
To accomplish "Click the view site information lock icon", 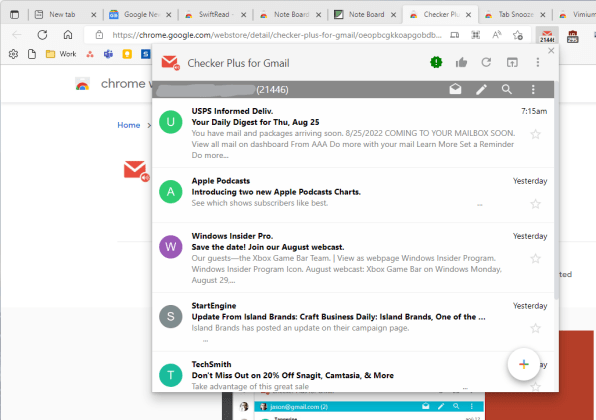I will coord(99,35).
